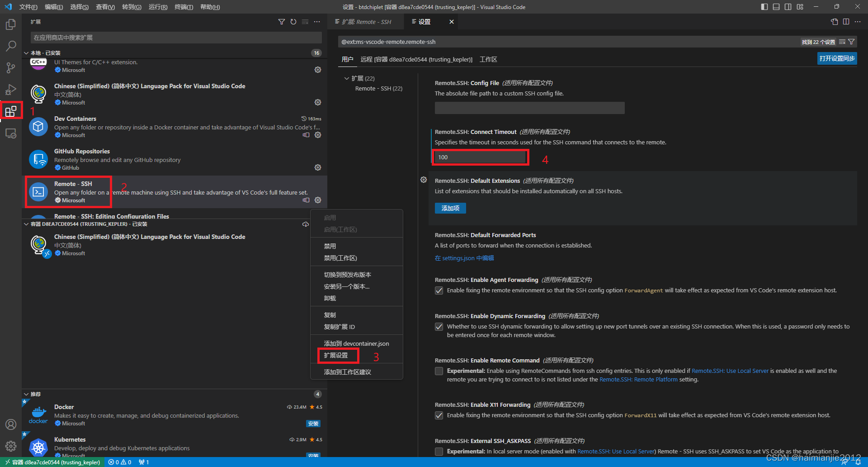The width and height of the screenshot is (868, 467).
Task: Open the Search view in the activity bar
Action: pyautogui.click(x=10, y=46)
